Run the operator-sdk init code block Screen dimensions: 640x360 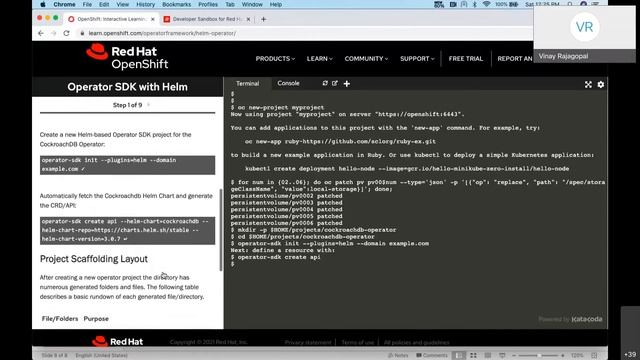pyautogui.click(x=127, y=164)
